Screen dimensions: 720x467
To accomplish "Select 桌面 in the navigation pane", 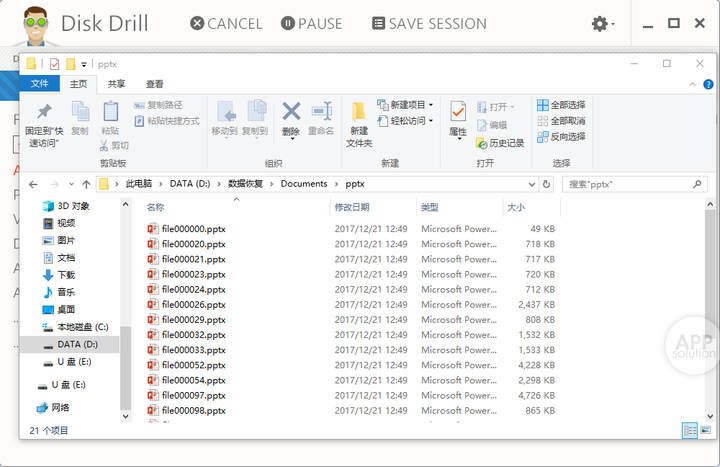I will [59, 309].
